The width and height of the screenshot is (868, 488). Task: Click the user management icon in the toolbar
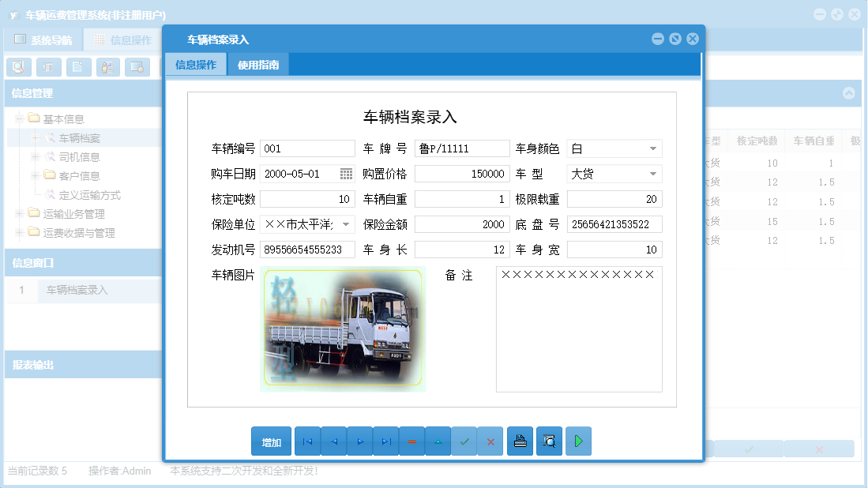pos(107,67)
